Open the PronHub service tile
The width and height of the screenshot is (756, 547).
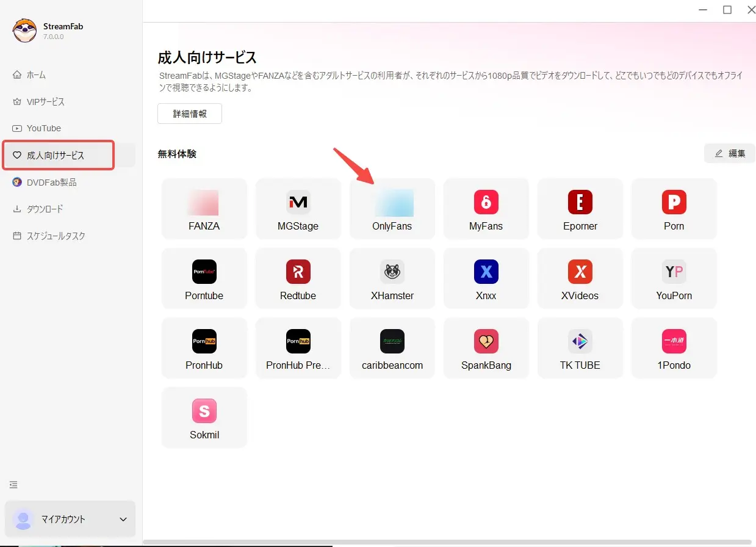click(204, 348)
